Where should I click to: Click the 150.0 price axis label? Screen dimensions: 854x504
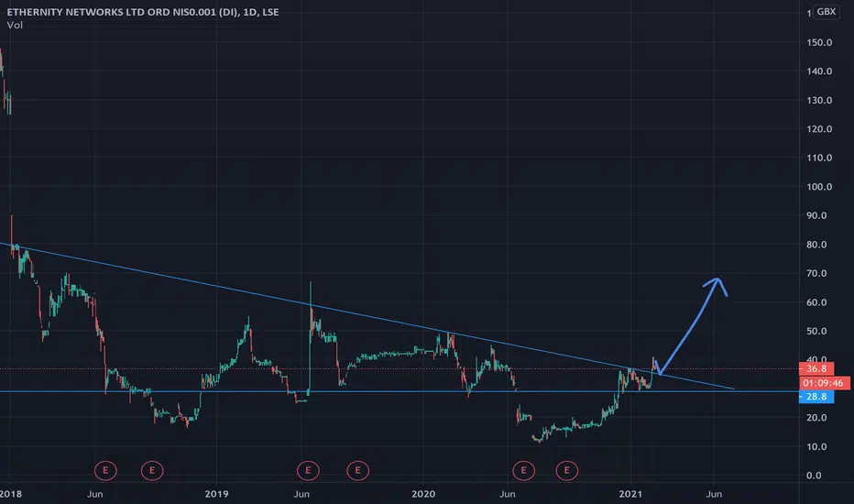[819, 42]
